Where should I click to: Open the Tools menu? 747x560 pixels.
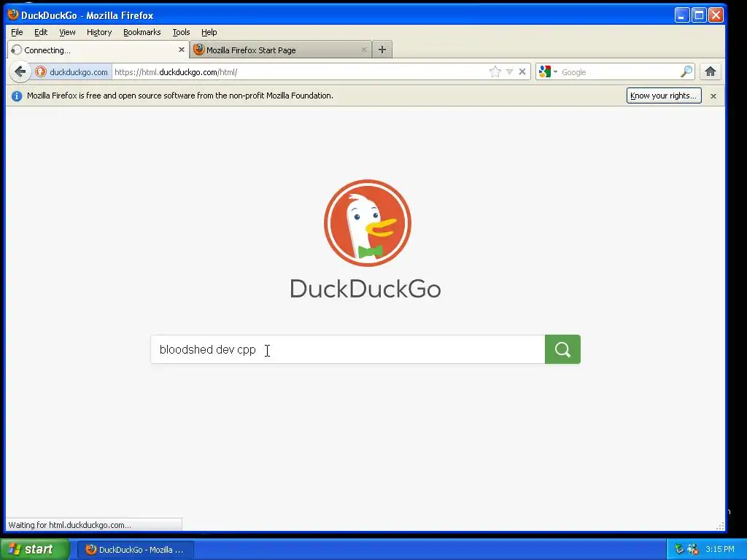click(181, 32)
